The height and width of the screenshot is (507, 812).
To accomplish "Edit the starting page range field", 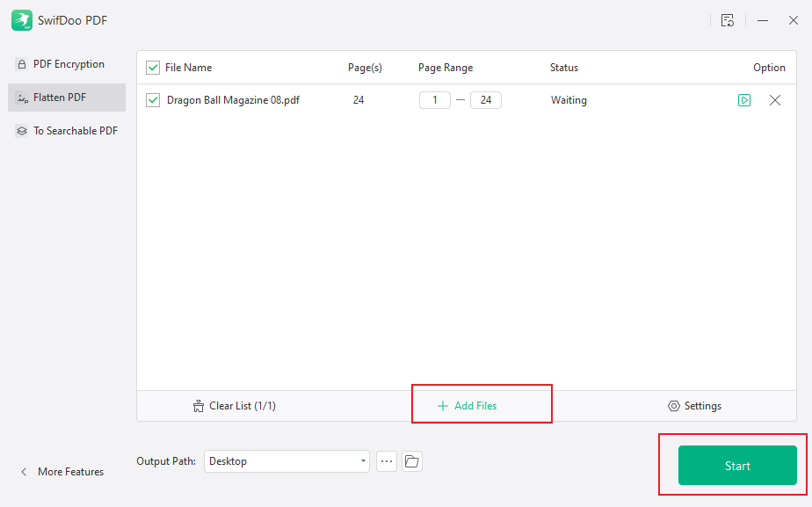I will 434,100.
